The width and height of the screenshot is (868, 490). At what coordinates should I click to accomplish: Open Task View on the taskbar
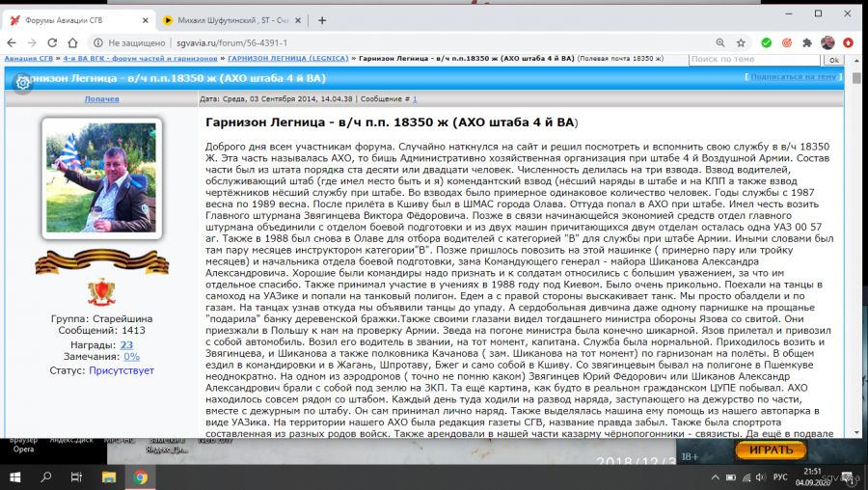(x=76, y=477)
